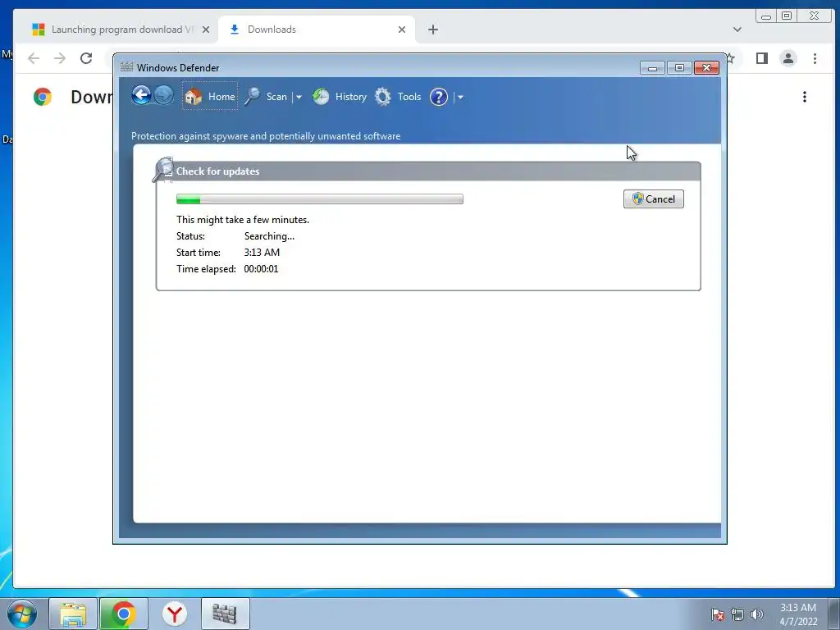Expand Help options dropdown arrow

tap(460, 98)
